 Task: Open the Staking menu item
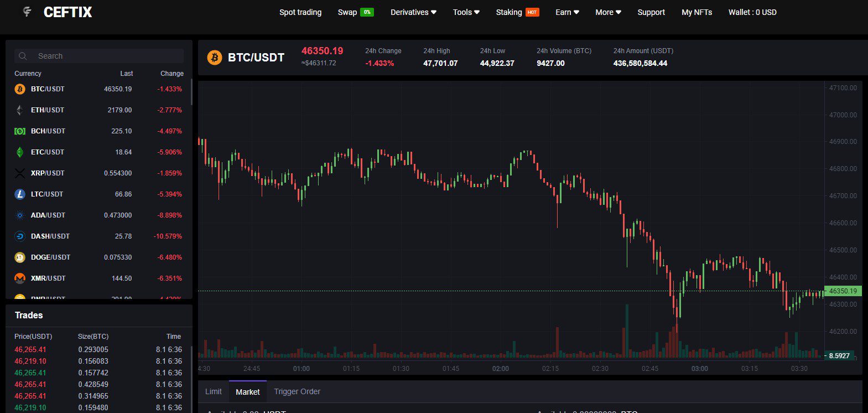coord(509,12)
